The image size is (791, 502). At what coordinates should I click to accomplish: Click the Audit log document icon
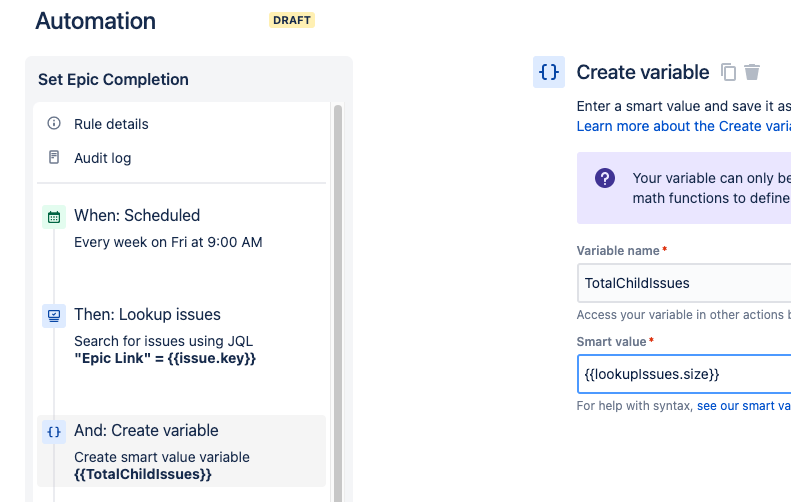click(54, 158)
